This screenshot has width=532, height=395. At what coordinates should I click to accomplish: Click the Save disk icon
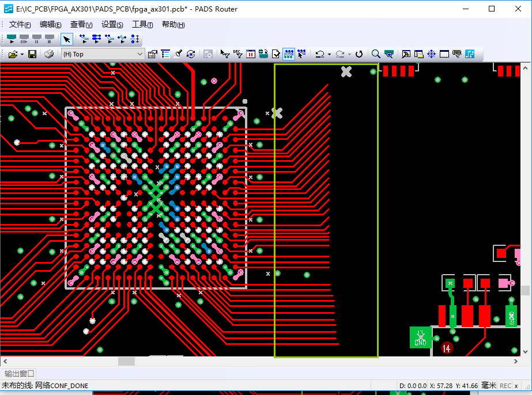(x=32, y=54)
